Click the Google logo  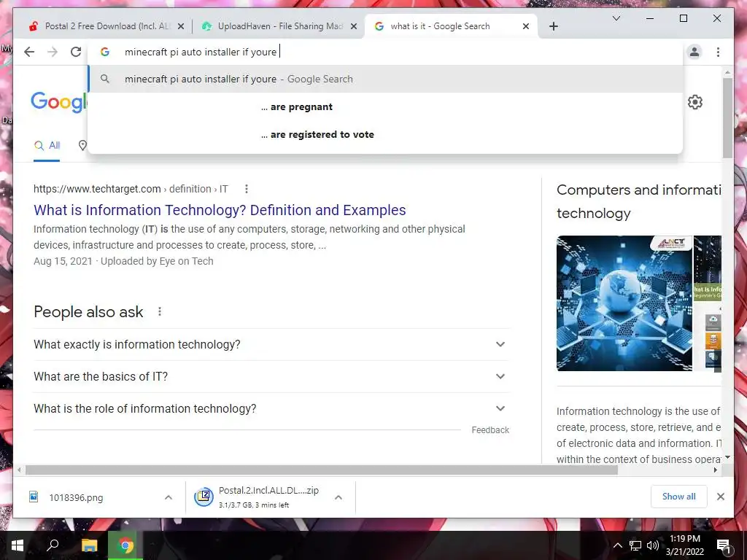(59, 102)
